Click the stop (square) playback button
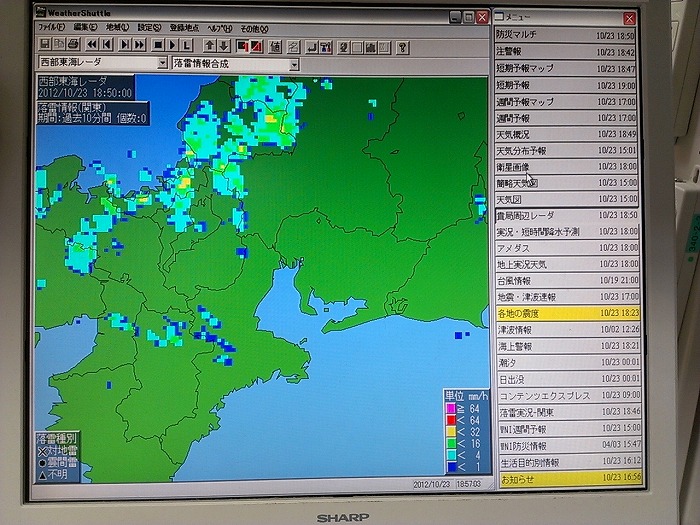 tap(157, 46)
